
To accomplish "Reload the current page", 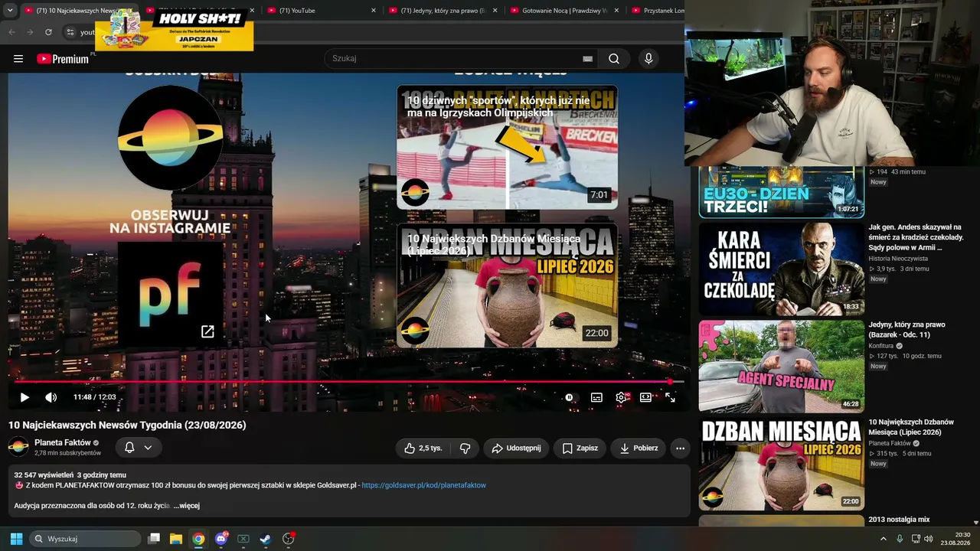I will tap(48, 32).
